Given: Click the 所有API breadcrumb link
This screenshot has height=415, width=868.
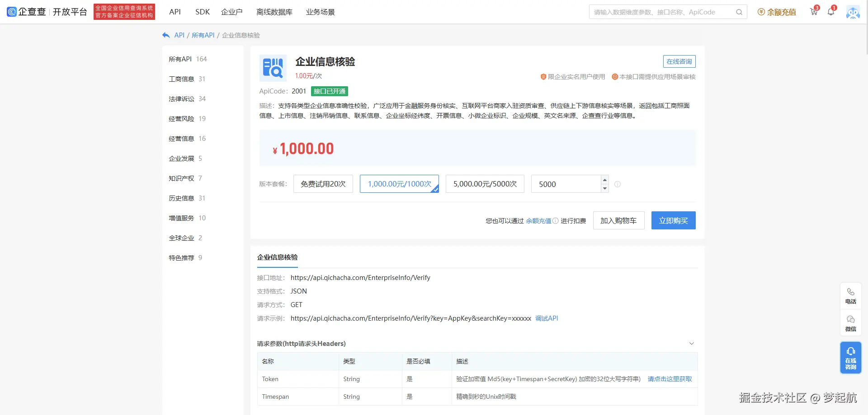Looking at the screenshot, I should 203,35.
